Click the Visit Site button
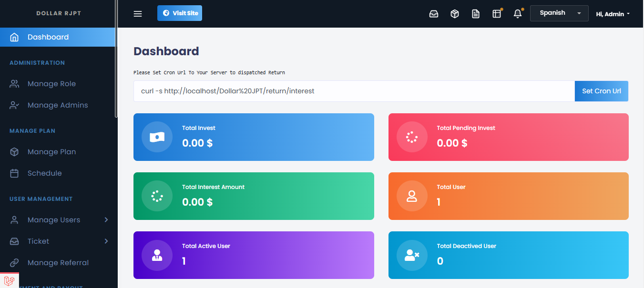 point(180,13)
